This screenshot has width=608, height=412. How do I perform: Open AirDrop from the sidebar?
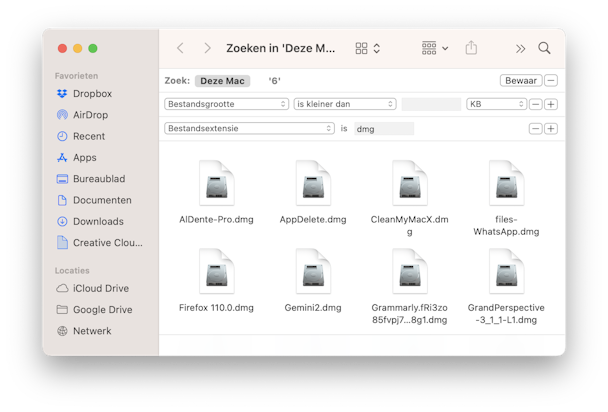point(83,115)
